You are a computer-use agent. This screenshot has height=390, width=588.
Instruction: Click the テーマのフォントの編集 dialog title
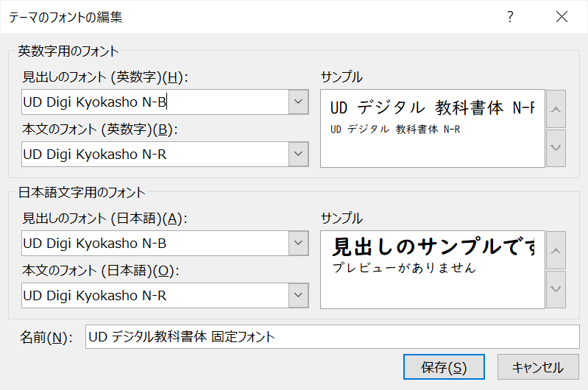pyautogui.click(x=65, y=17)
